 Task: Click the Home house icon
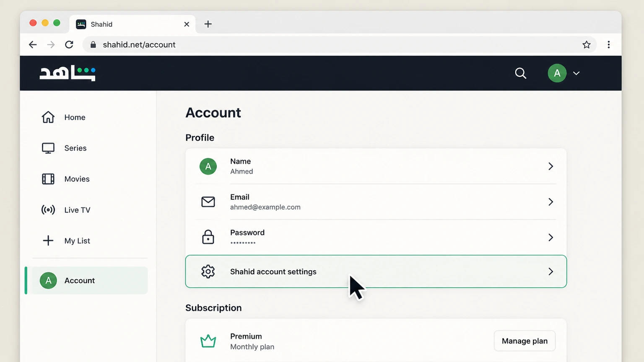(48, 117)
